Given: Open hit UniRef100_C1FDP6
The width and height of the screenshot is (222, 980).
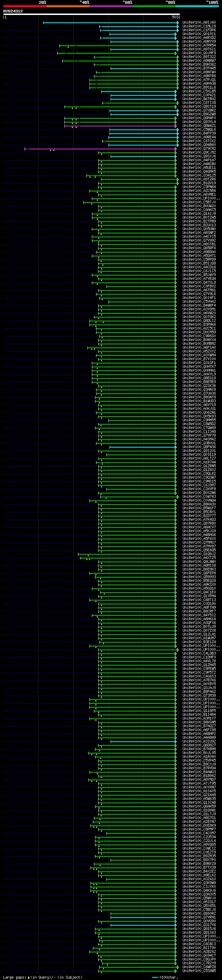Looking at the screenshot, I should (x=199, y=30).
